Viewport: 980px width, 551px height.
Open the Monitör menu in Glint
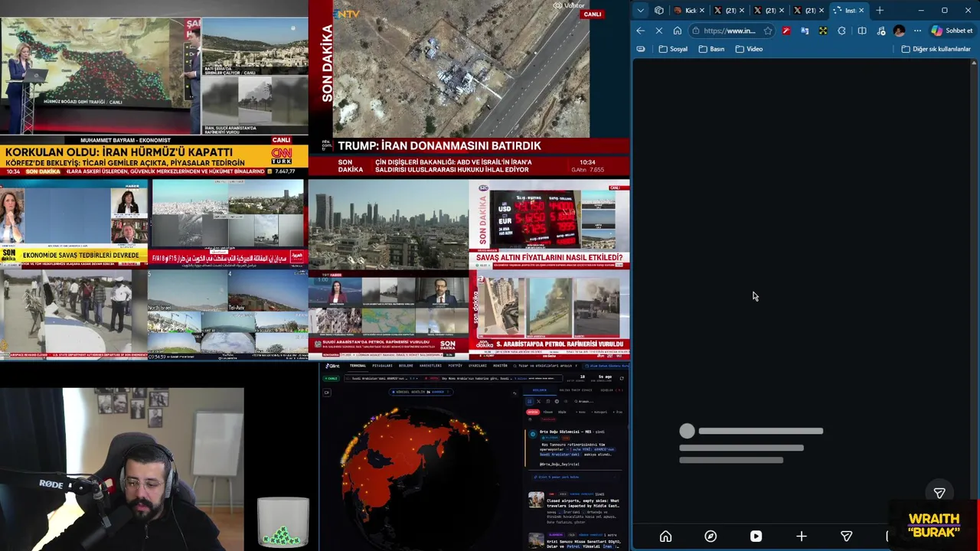click(500, 366)
